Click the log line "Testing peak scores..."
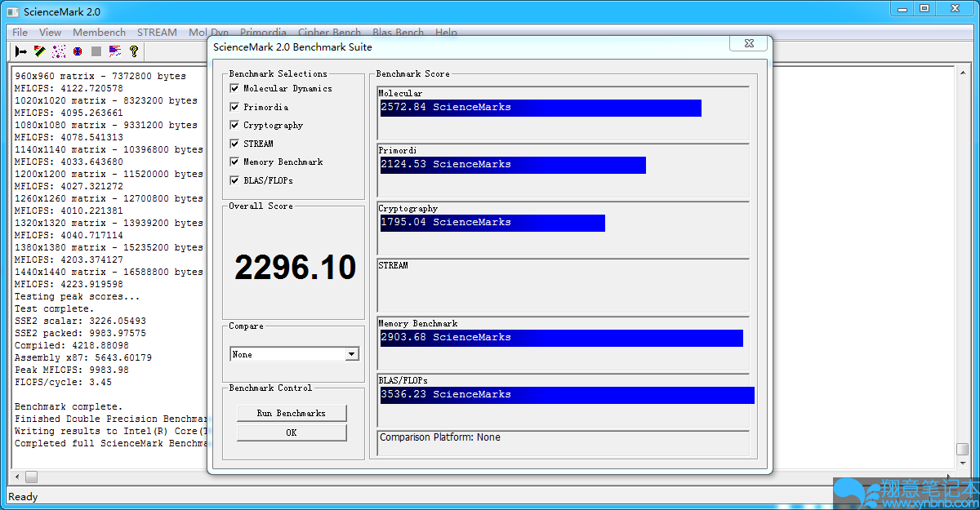 78,296
